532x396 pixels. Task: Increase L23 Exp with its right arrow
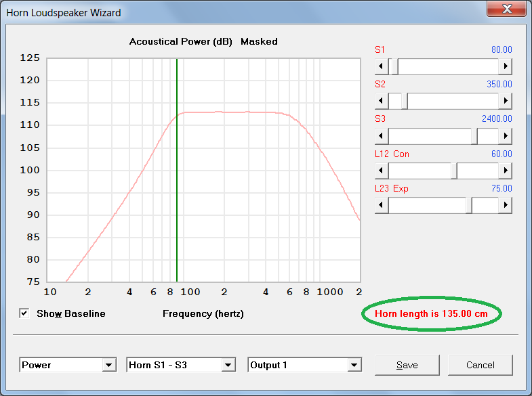tap(505, 205)
